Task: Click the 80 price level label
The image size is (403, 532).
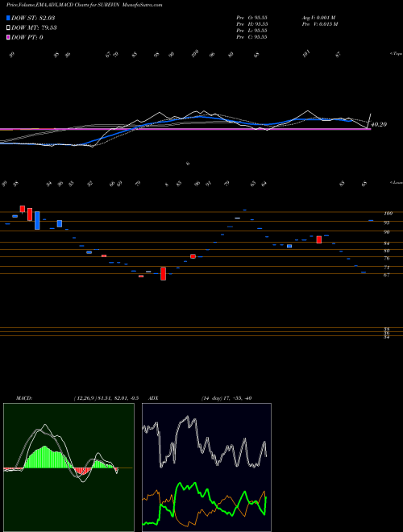Action: [386, 251]
